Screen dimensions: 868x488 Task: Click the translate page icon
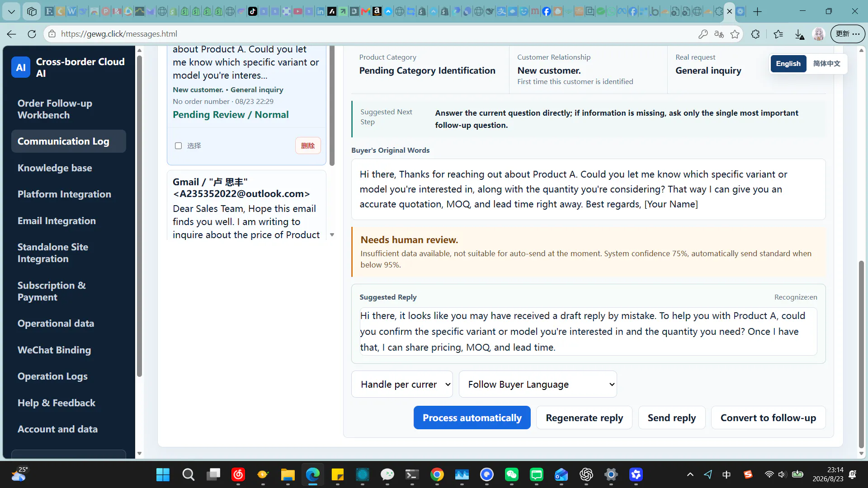click(719, 34)
